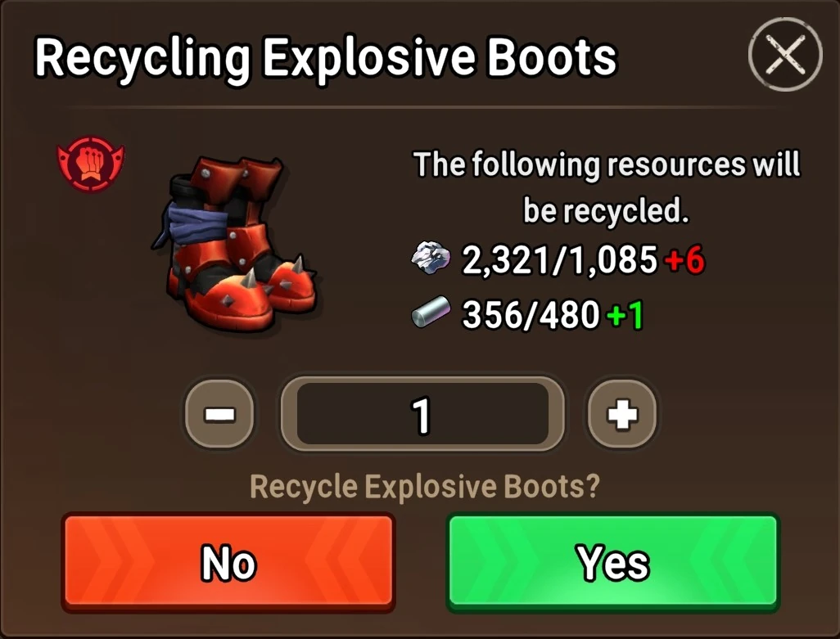Confirm recycling with the Yes button

click(613, 562)
